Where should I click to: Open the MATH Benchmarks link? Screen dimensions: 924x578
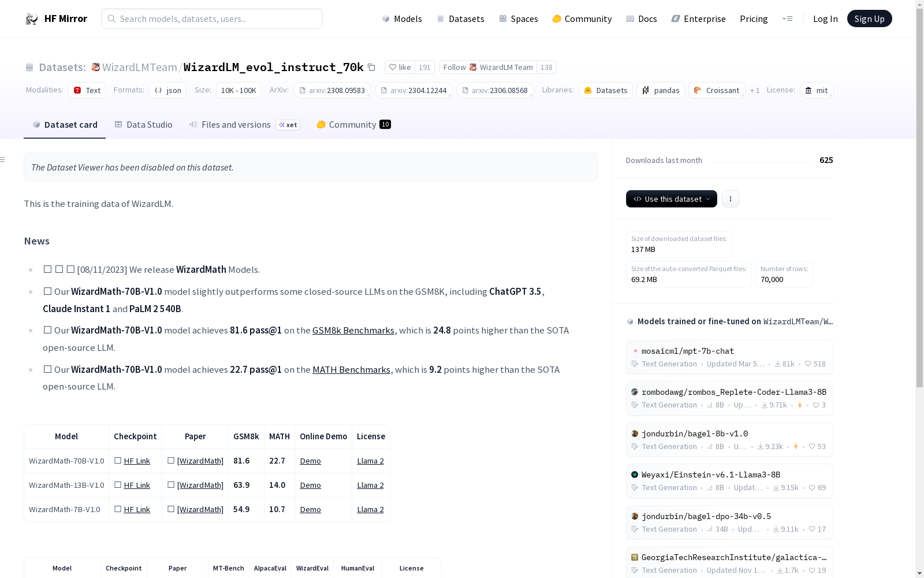[351, 369]
